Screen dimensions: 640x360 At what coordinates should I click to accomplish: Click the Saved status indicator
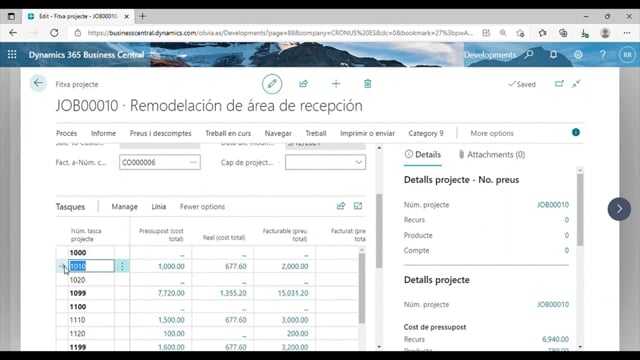click(522, 84)
